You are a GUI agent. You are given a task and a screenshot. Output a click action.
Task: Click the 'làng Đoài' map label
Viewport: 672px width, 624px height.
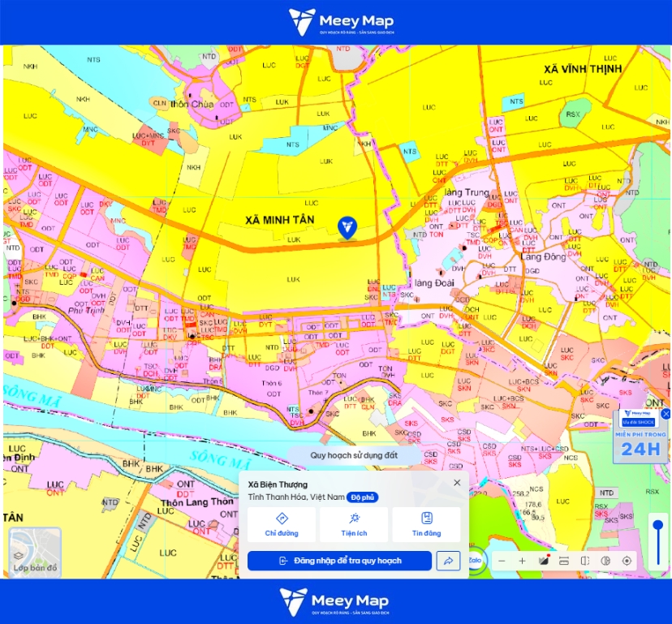pos(434,283)
